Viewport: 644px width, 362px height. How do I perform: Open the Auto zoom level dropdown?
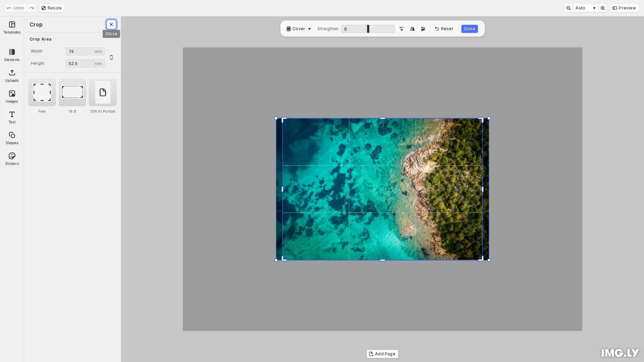pyautogui.click(x=585, y=8)
